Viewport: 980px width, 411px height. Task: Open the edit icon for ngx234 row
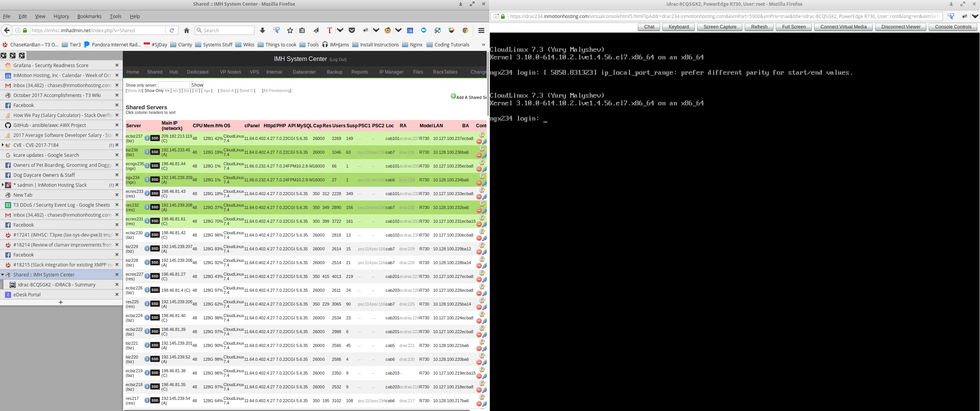click(x=482, y=177)
